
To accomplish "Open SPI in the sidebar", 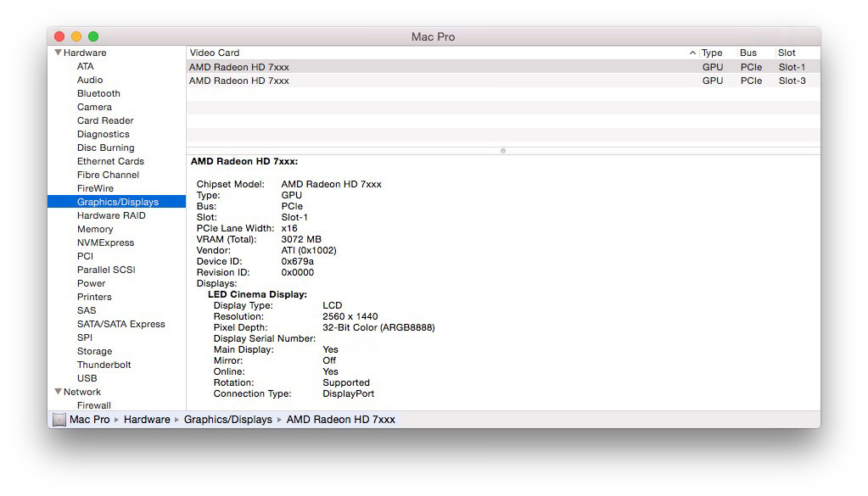I will click(x=85, y=337).
